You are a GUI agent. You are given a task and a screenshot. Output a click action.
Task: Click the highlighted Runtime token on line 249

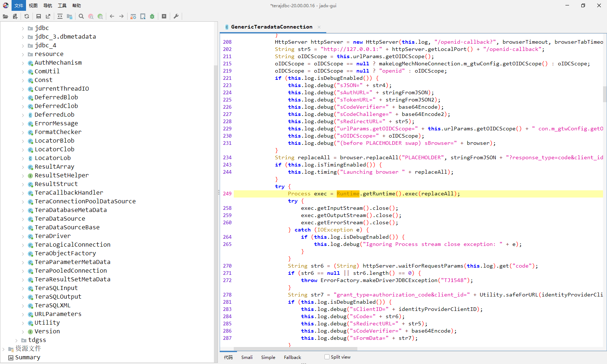pyautogui.click(x=348, y=194)
